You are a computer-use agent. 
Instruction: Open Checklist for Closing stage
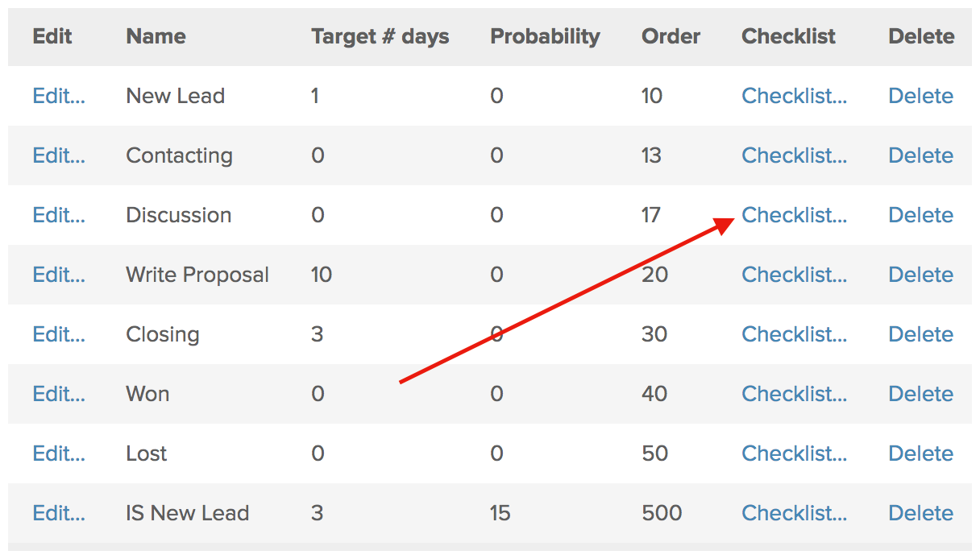click(x=794, y=334)
